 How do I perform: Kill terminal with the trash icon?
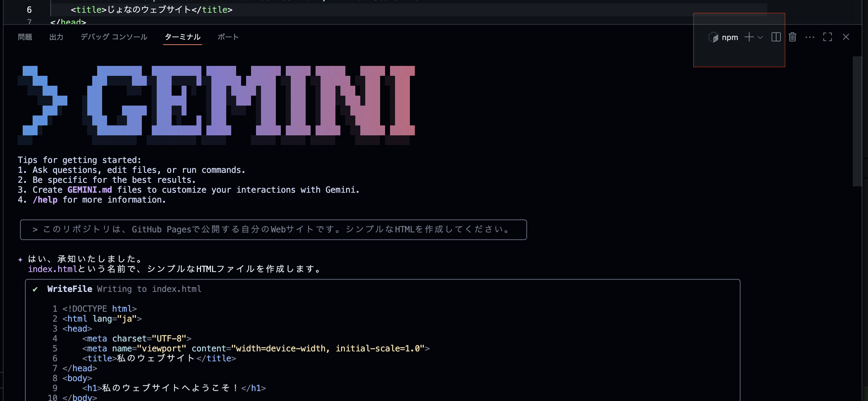(x=792, y=37)
